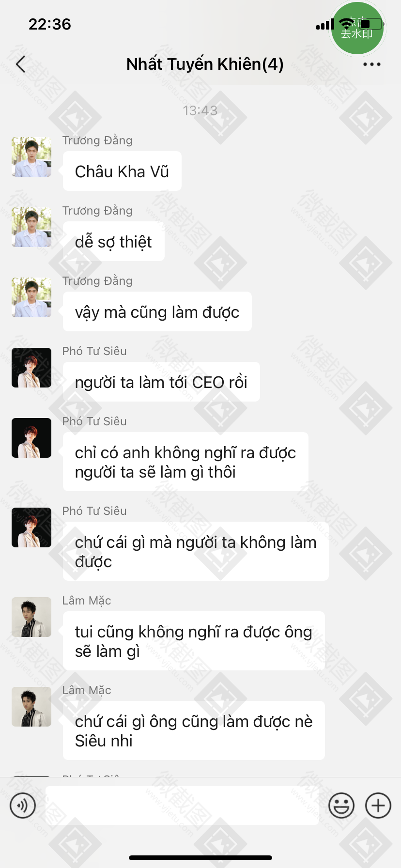
Task: Tap the home indicator bar at the bottom
Action: pyautogui.click(x=200, y=857)
